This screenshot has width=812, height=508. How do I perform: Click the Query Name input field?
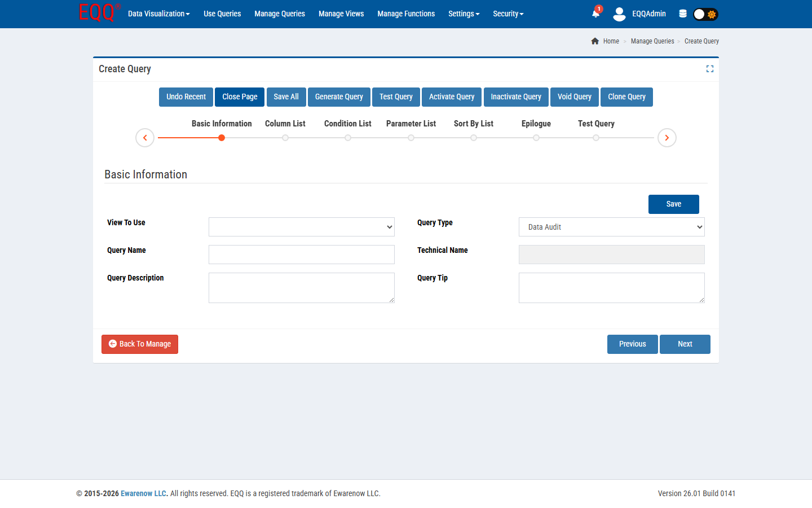[x=301, y=255]
